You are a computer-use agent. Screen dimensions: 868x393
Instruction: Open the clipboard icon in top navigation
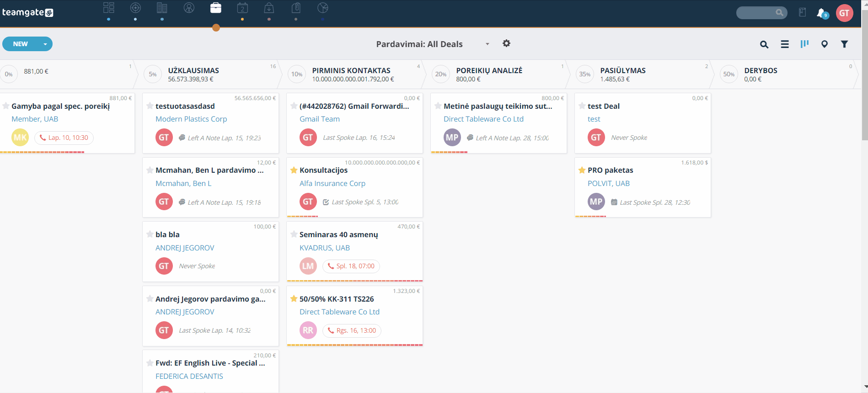pyautogui.click(x=296, y=8)
